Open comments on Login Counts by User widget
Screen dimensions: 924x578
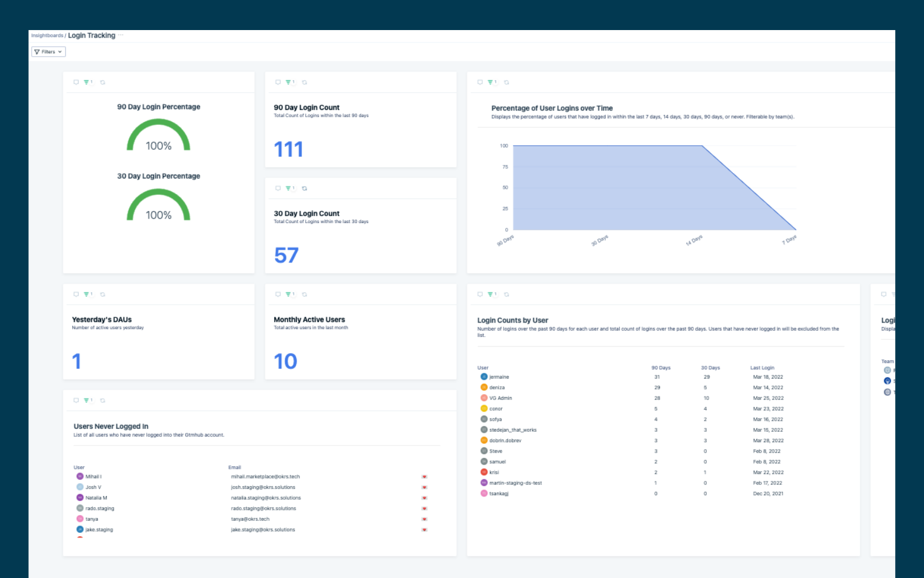tap(480, 294)
